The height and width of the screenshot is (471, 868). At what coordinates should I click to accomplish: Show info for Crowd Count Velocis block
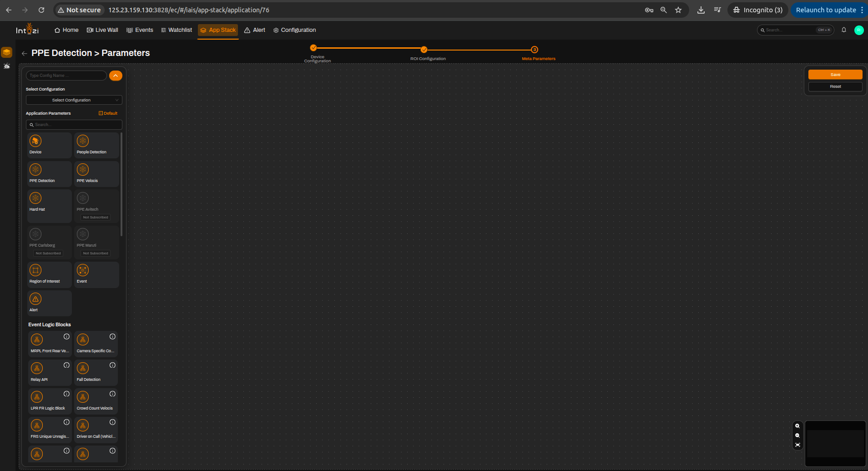pyautogui.click(x=112, y=394)
